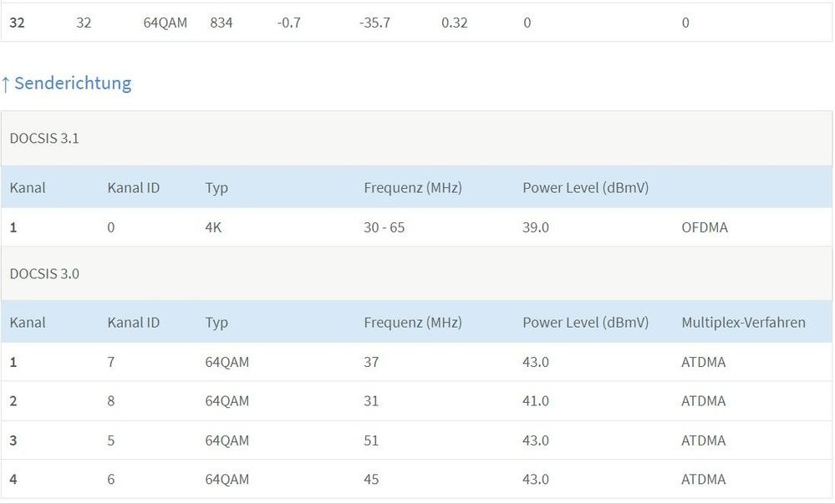Click the 834 frequency value in row 32
The width and height of the screenshot is (835, 504).
click(221, 23)
